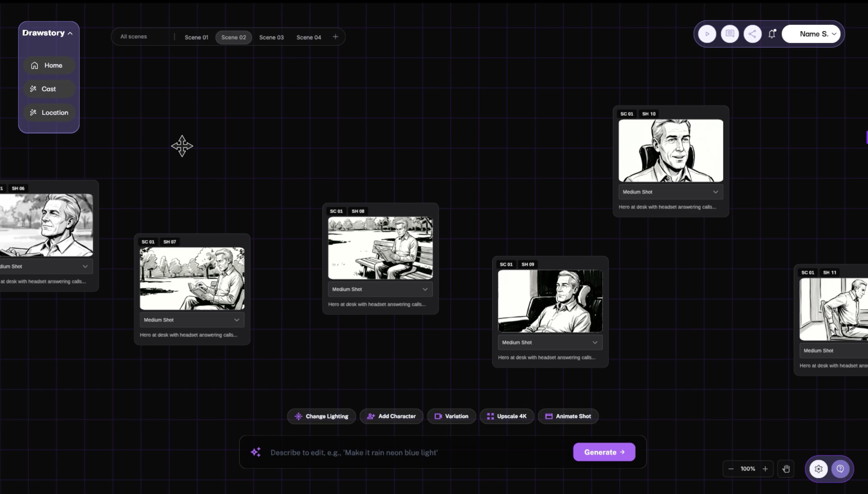Select the SH 06 storyboard thumbnail
This screenshot has height=494, width=868.
tap(46, 225)
